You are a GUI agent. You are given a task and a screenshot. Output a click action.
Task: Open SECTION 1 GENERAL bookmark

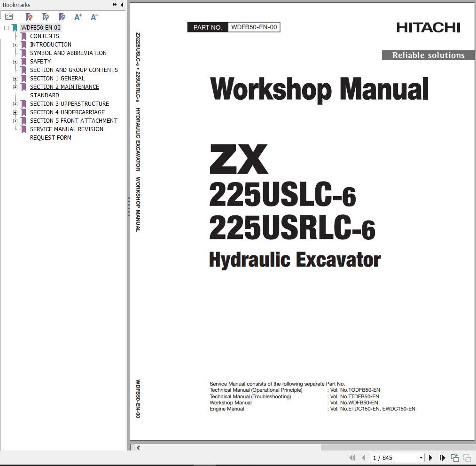tap(57, 79)
